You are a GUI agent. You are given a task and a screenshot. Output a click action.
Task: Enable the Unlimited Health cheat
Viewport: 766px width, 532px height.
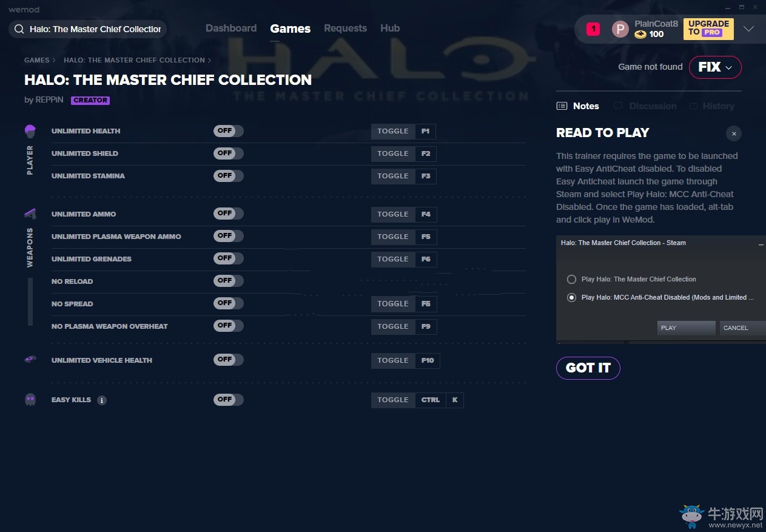228,131
